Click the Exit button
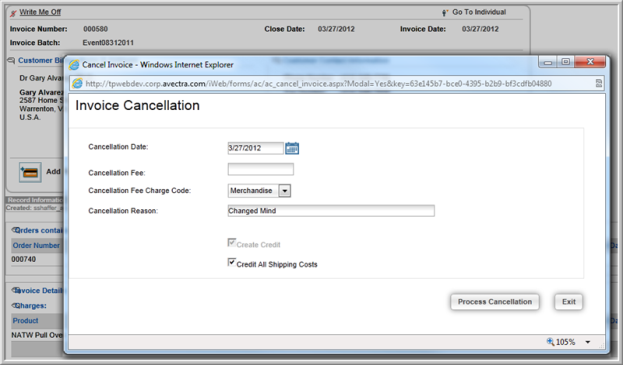This screenshot has width=623, height=365. (569, 302)
